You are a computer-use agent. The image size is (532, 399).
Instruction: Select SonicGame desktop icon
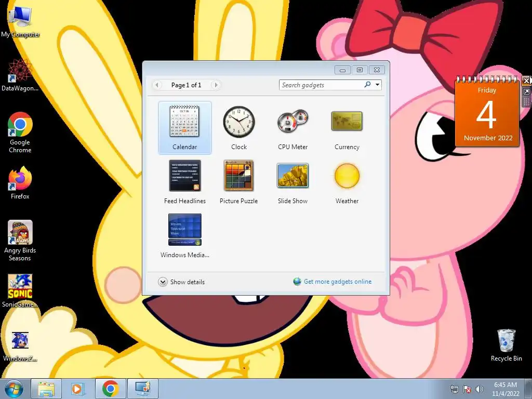coord(20,291)
